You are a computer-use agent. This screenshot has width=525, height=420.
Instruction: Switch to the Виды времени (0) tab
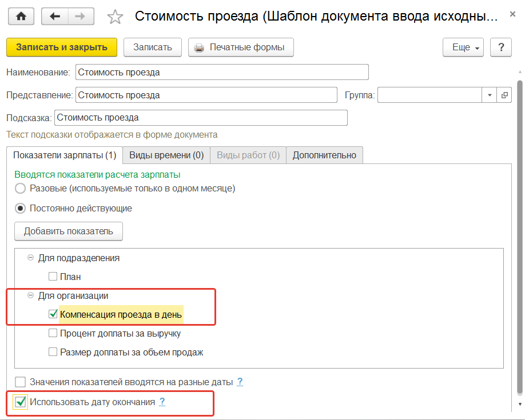tap(166, 155)
